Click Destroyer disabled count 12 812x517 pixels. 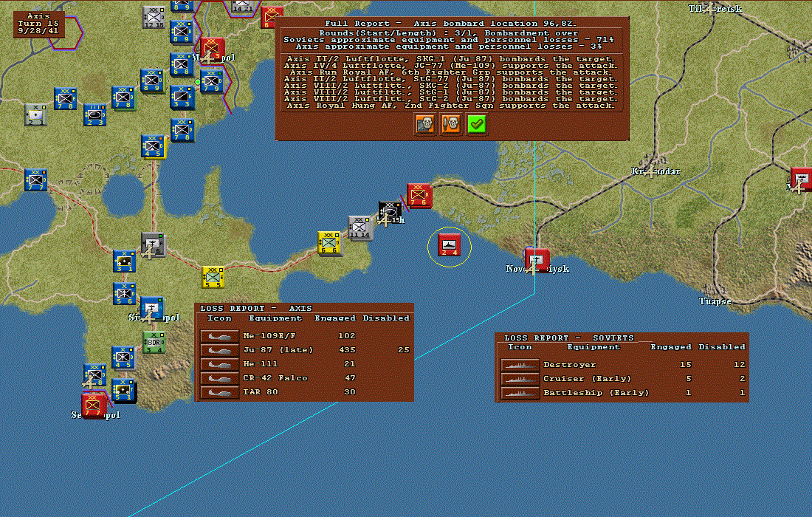(x=740, y=365)
